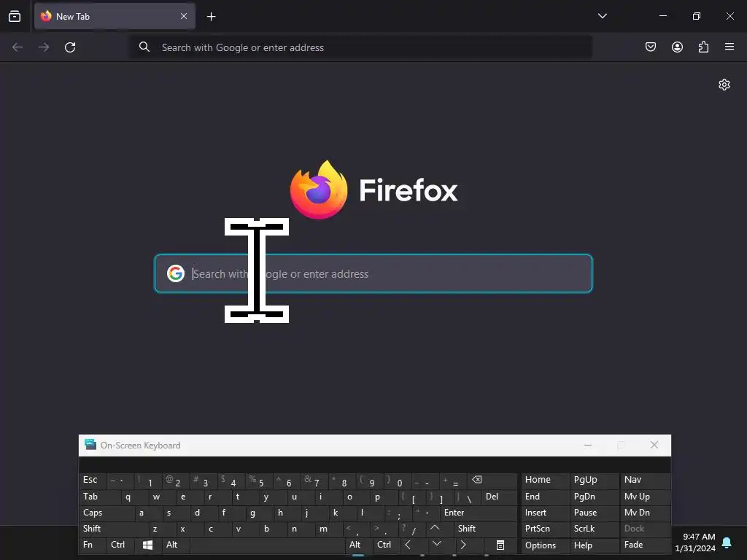Minimize the On-Screen Keyboard window
This screenshot has height=560, width=747.
coord(588,446)
